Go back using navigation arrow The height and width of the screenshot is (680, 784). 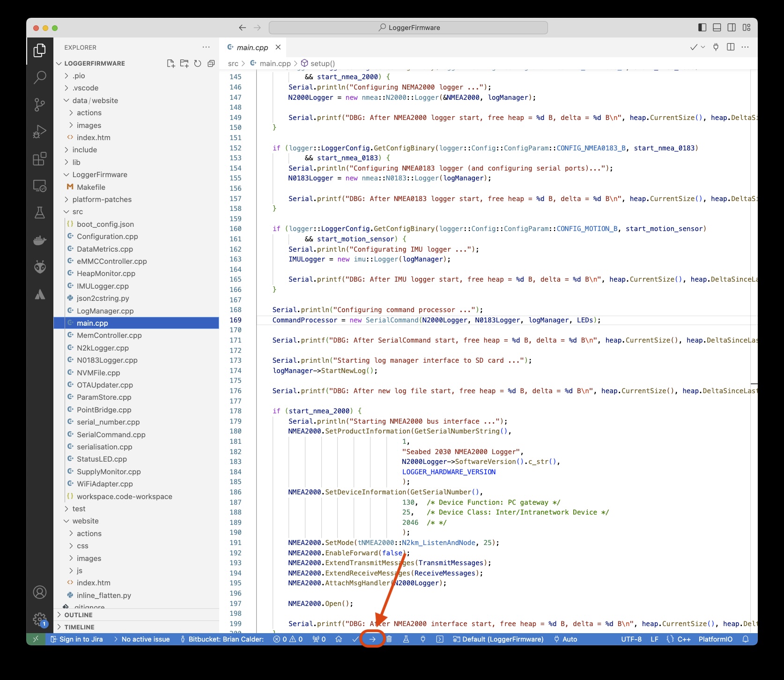click(x=243, y=28)
